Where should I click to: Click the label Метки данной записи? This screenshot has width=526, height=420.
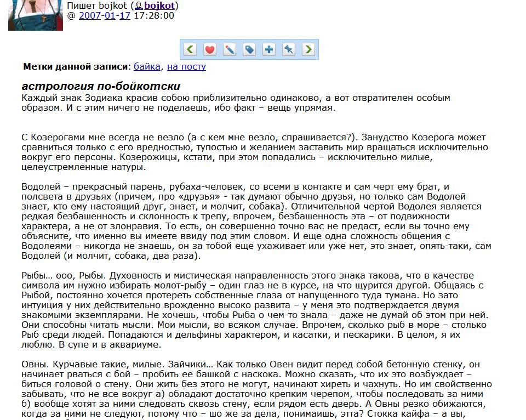[x=76, y=66]
